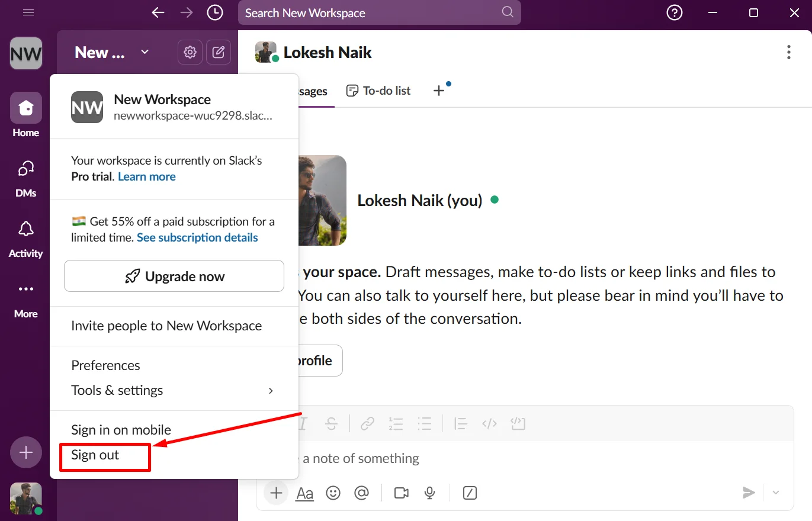Open Help via the question mark icon
This screenshot has height=521, width=812.
pos(675,12)
